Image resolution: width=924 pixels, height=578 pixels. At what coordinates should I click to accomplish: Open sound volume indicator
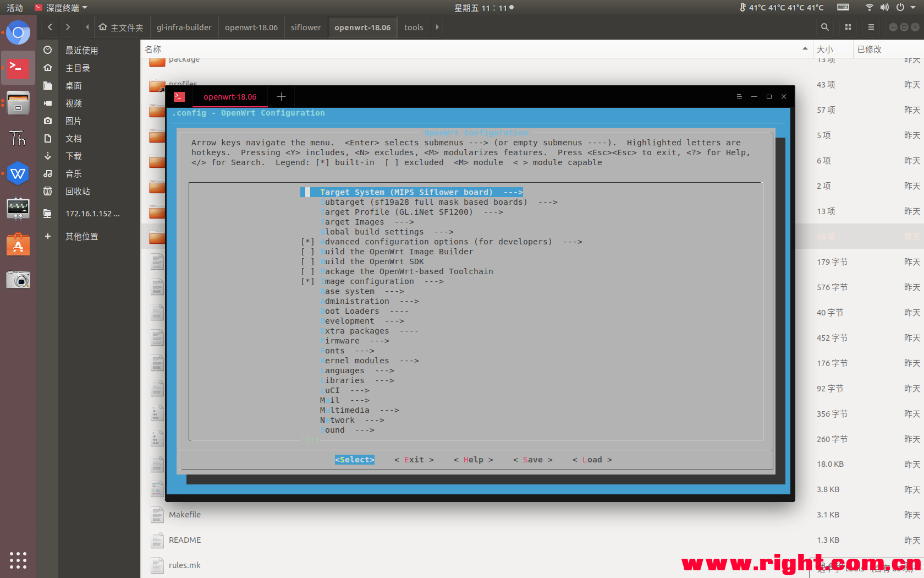point(884,8)
